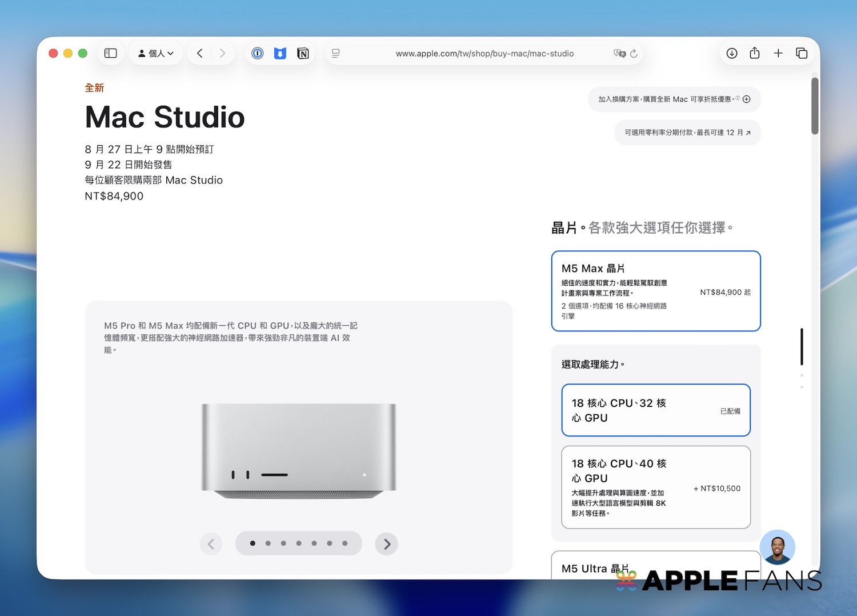Viewport: 857px width, 616px height.
Task: Show the next gallery image
Action: pos(387,544)
